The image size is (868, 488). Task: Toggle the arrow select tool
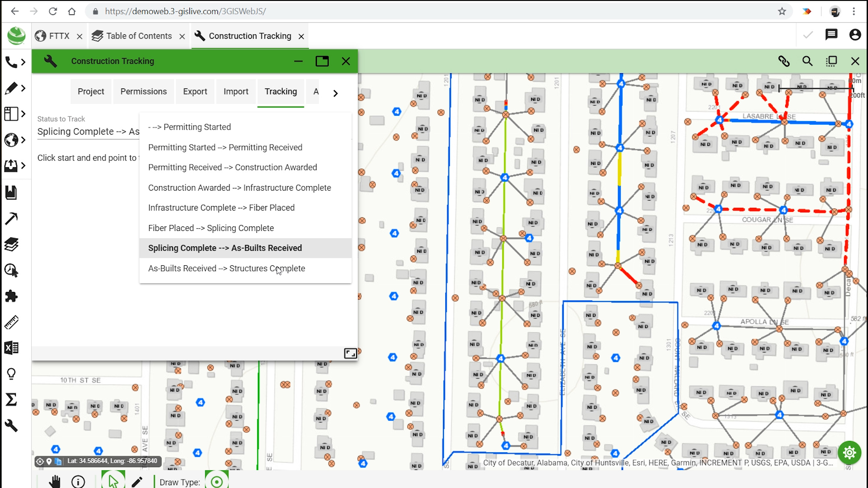[113, 482]
